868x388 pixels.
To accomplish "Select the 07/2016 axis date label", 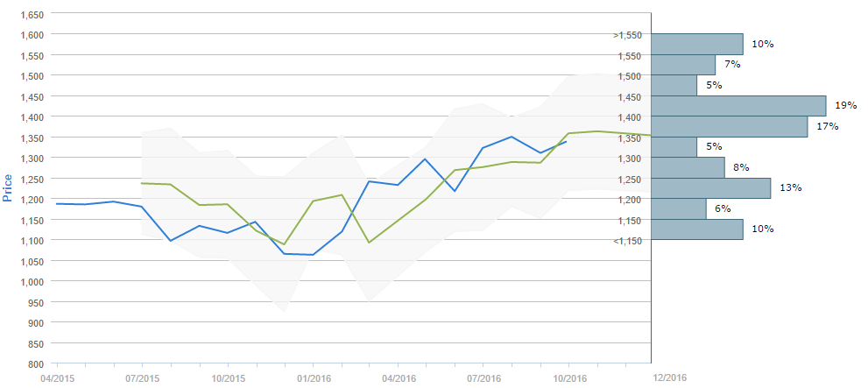I will (x=483, y=378).
